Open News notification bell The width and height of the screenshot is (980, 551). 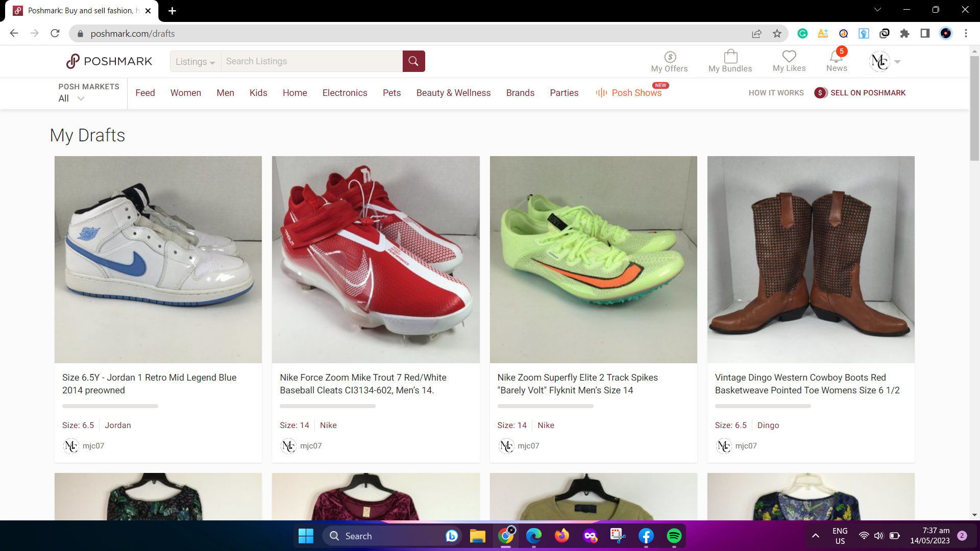point(836,57)
